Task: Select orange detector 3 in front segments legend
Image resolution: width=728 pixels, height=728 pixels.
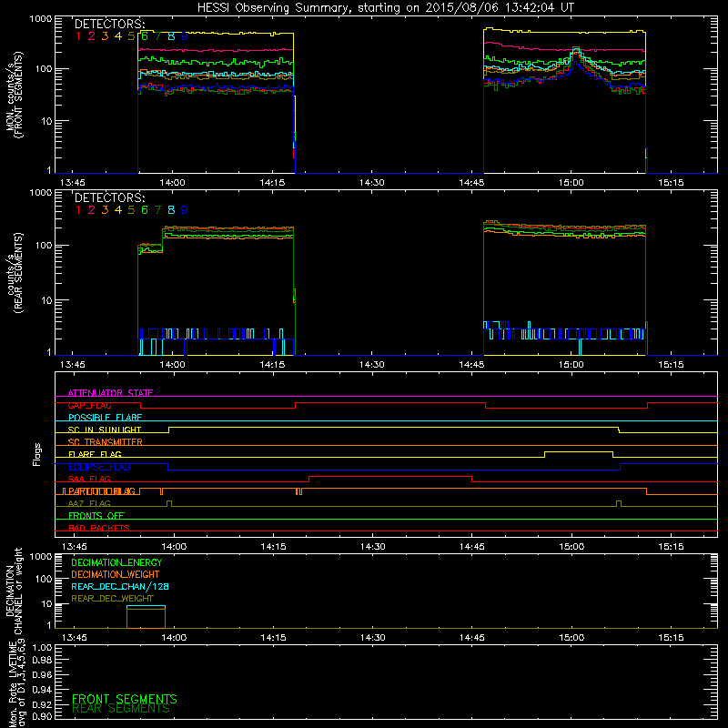Action: click(105, 35)
